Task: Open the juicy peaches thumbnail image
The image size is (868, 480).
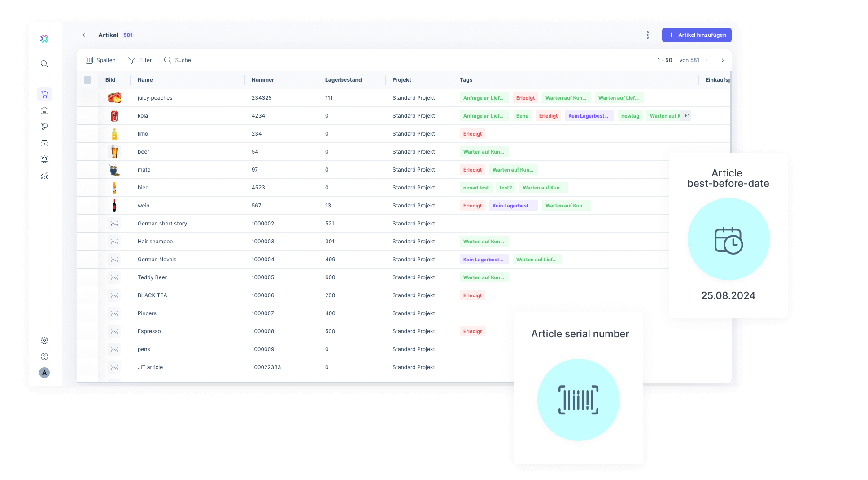Action: pyautogui.click(x=114, y=98)
